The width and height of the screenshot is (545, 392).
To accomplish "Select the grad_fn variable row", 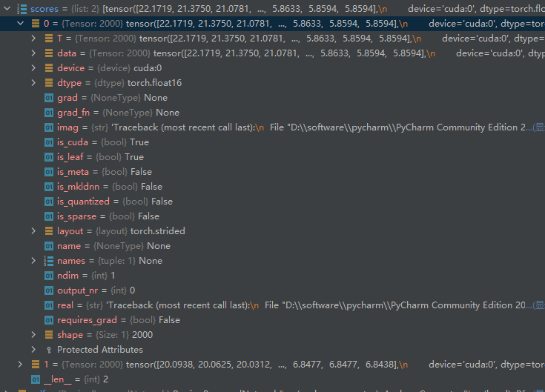I will click(x=273, y=113).
